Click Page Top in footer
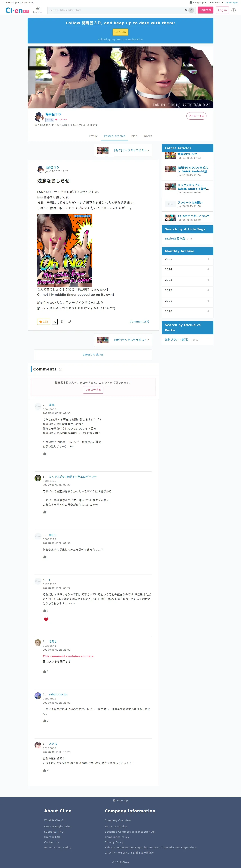The width and height of the screenshot is (241, 868). [120, 801]
